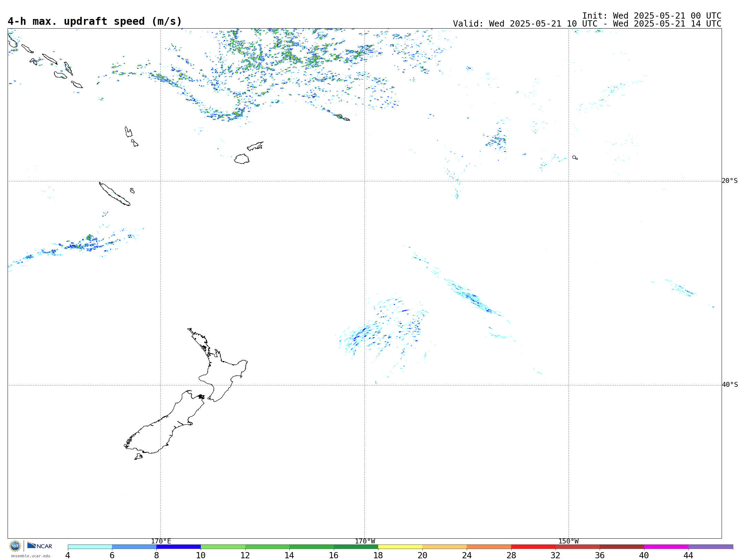Click the NCAR logo

(40, 546)
